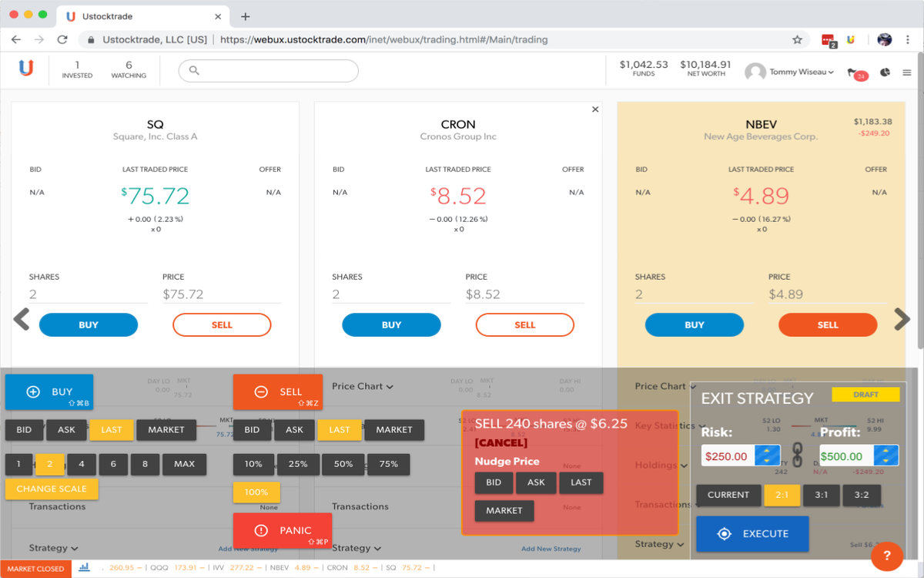Screen dimensions: 924x578
Task: Click the Ustocktrade logo in header
Action: [x=26, y=69]
